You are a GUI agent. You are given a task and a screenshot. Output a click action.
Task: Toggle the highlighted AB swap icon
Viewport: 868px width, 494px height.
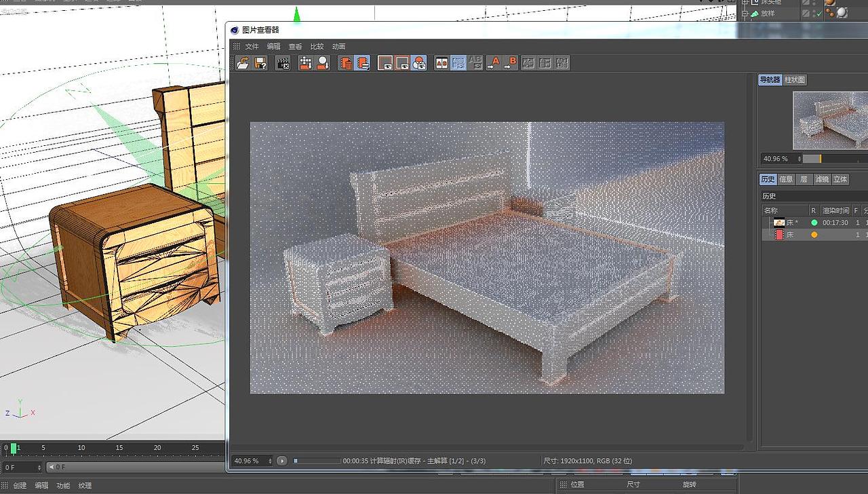click(x=458, y=63)
